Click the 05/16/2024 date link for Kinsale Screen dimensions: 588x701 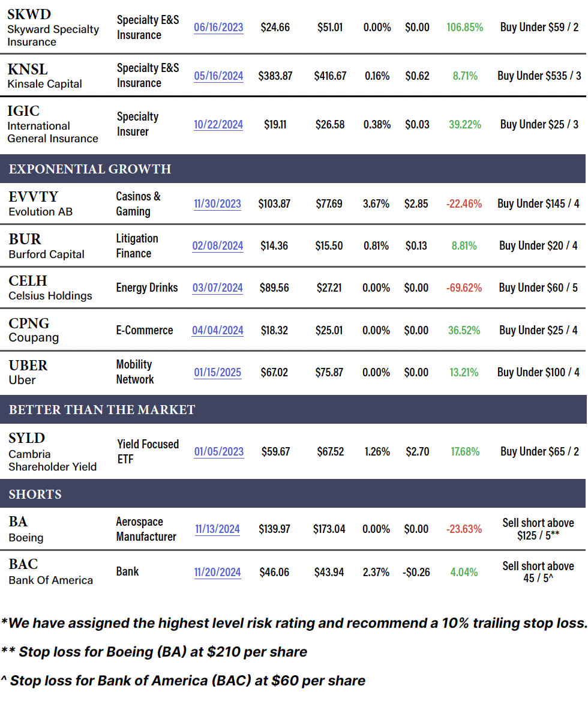point(218,76)
